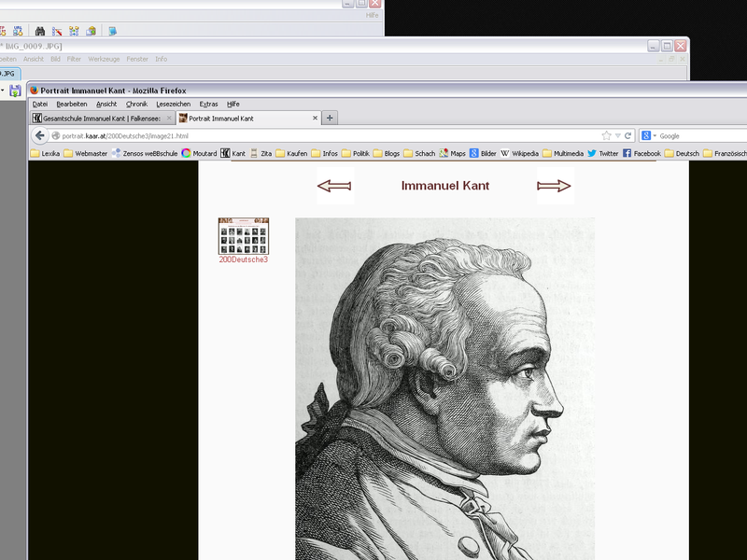Image resolution: width=747 pixels, height=560 pixels.
Task: Open the Hilfe menu in Firefox
Action: (x=233, y=104)
